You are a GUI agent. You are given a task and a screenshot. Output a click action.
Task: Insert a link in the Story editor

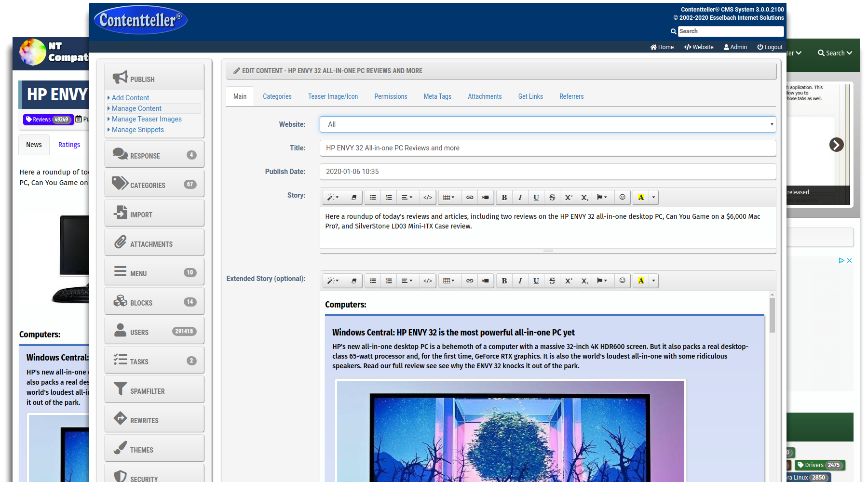pyautogui.click(x=469, y=197)
